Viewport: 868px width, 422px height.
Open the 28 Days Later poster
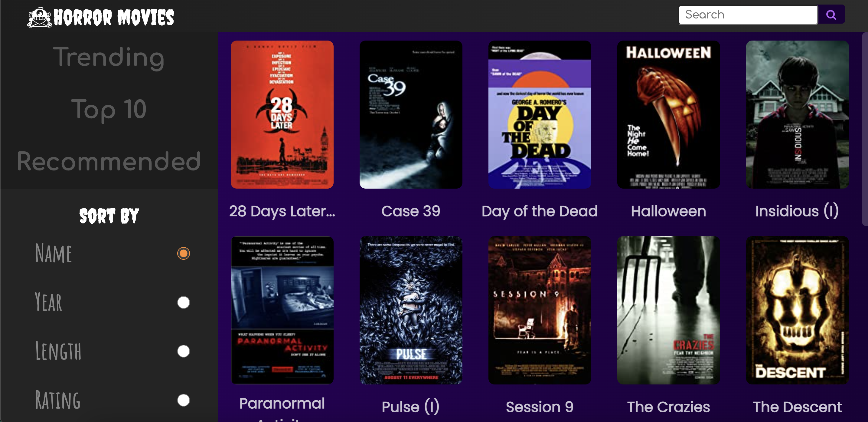282,115
